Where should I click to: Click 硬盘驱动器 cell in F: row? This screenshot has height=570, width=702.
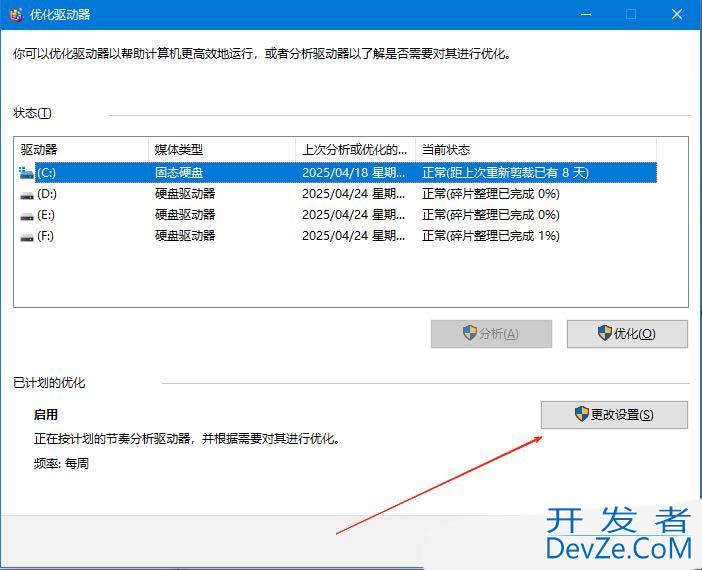pos(185,236)
